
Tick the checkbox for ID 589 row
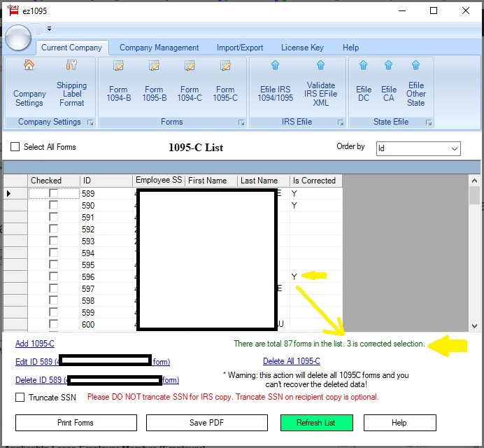click(53, 194)
